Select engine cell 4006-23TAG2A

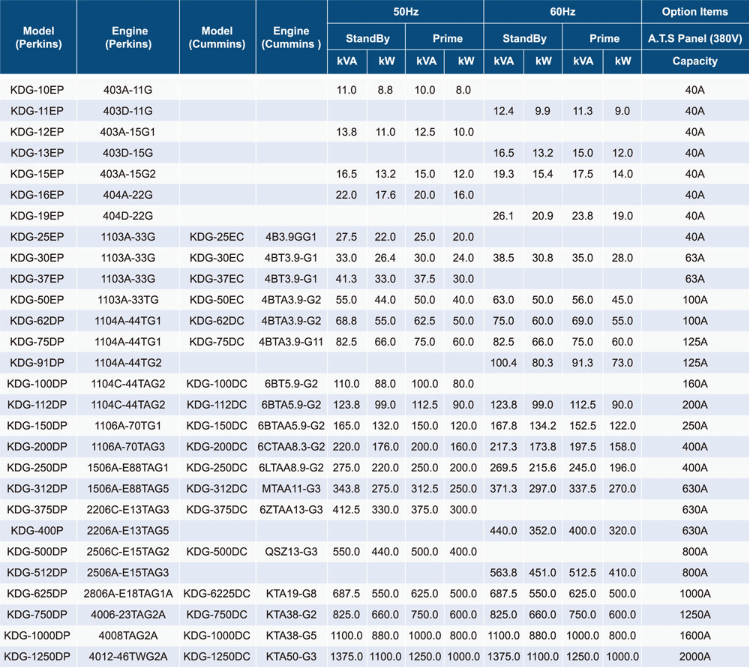pyautogui.click(x=128, y=615)
